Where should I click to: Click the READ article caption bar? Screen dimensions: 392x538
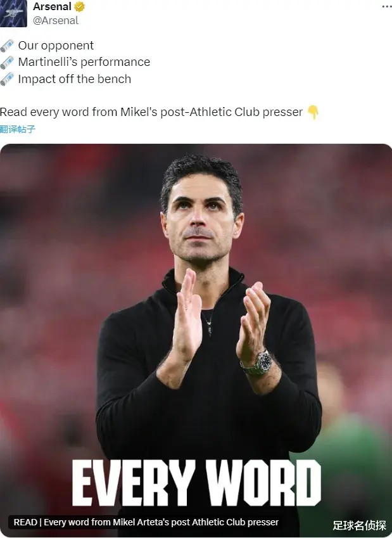146,522
